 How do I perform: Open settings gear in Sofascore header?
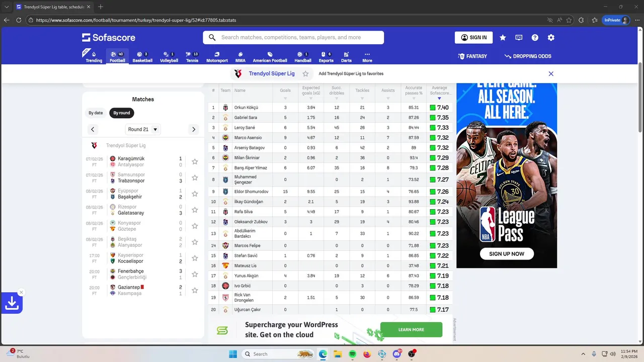pyautogui.click(x=551, y=38)
